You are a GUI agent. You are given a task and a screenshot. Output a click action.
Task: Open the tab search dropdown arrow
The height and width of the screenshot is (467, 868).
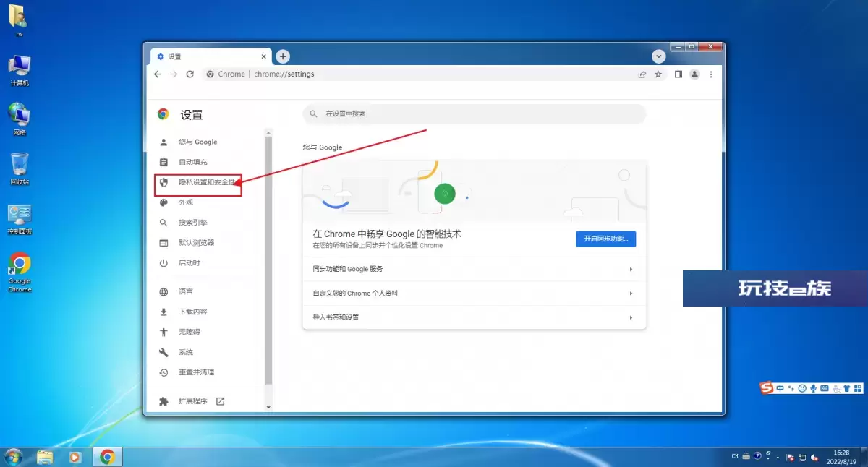(x=658, y=56)
